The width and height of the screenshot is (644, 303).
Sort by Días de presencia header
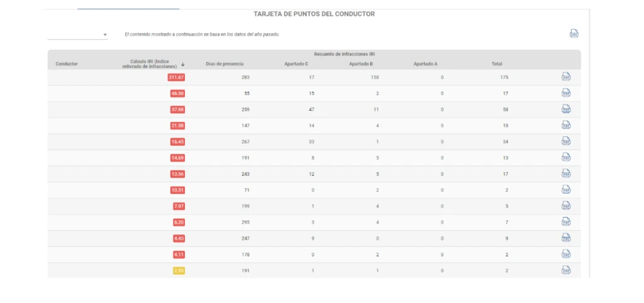[225, 64]
